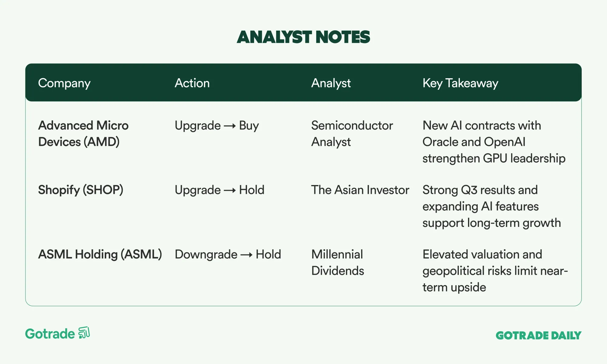Select the Action column header
Screen dimensions: 607x364
(x=192, y=83)
